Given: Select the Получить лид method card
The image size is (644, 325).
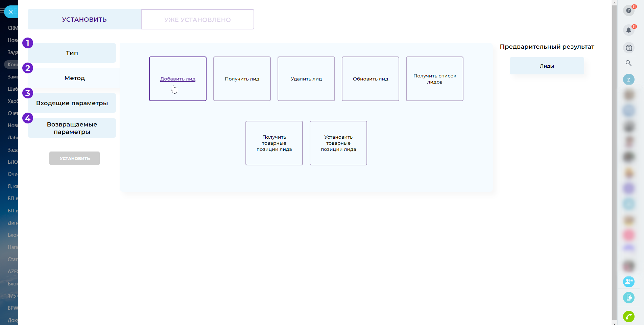Looking at the screenshot, I should 242,79.
